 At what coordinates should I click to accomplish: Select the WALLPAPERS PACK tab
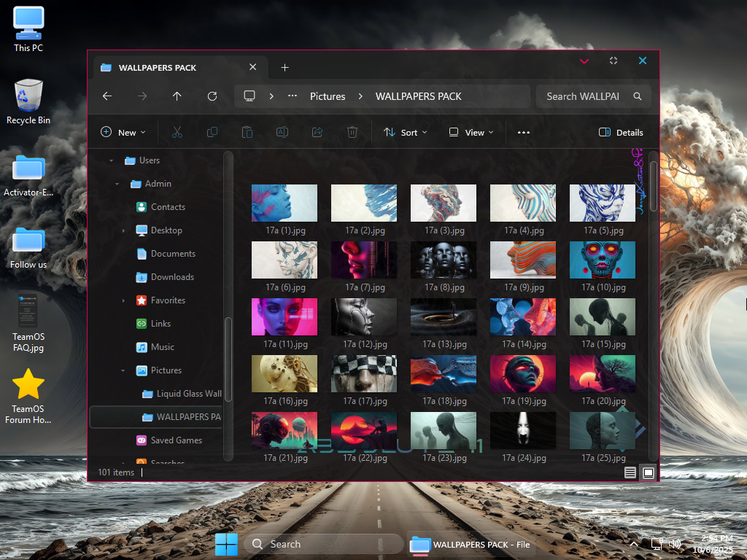pyautogui.click(x=168, y=68)
